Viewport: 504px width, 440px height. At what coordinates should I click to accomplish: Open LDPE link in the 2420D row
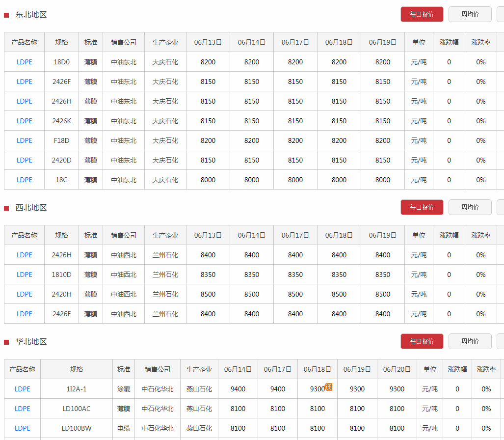25,160
